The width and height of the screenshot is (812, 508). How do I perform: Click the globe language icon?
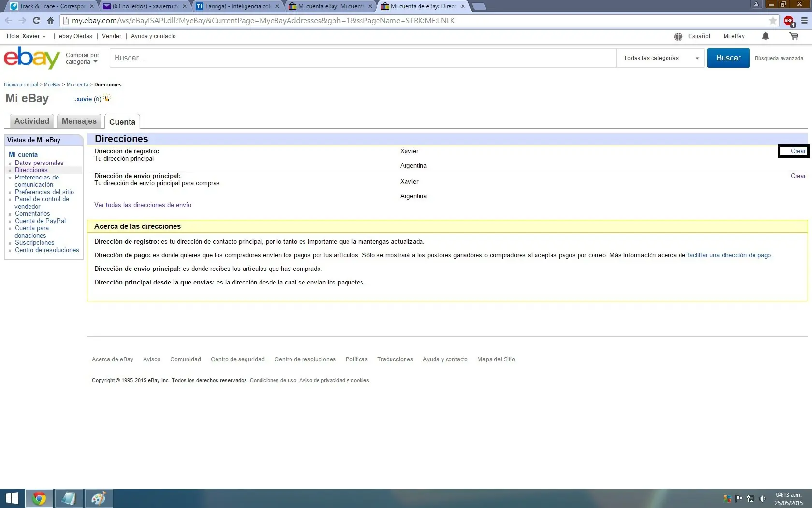[x=678, y=36]
